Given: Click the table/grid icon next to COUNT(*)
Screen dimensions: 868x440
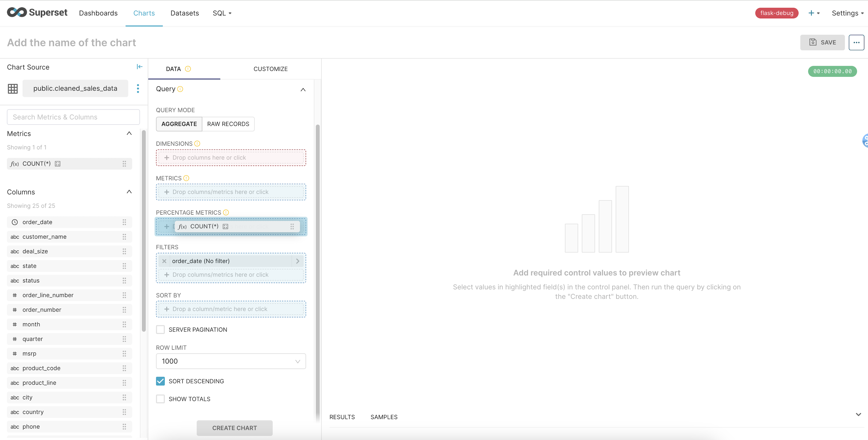Looking at the screenshot, I should tap(226, 226).
